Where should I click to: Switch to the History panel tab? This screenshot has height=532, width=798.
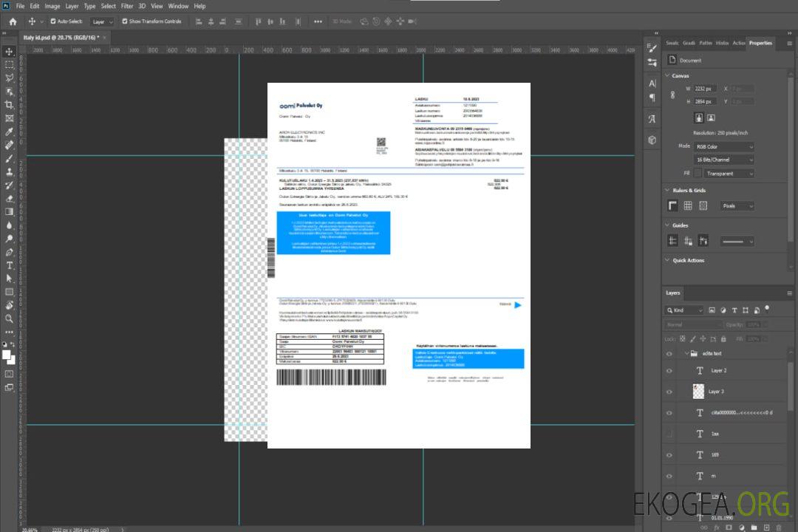tap(722, 43)
